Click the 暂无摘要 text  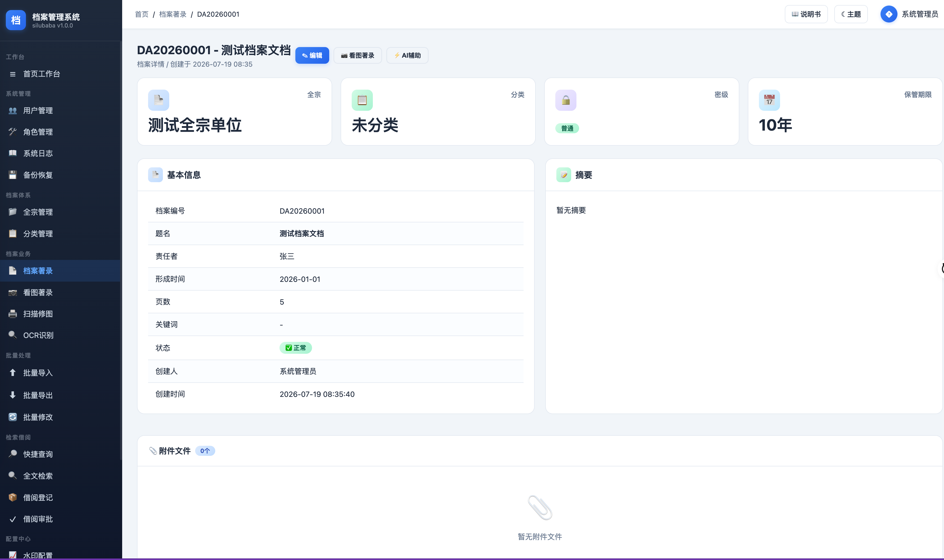571,210
